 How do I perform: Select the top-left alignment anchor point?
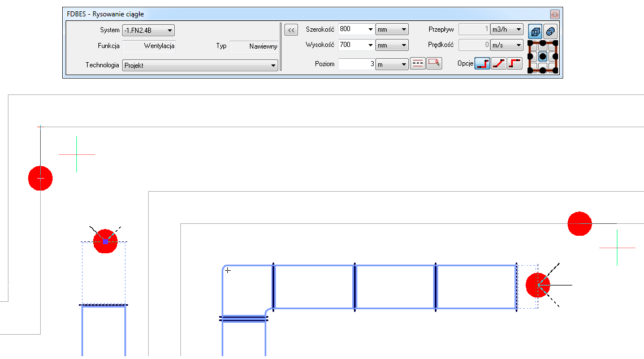point(530,44)
